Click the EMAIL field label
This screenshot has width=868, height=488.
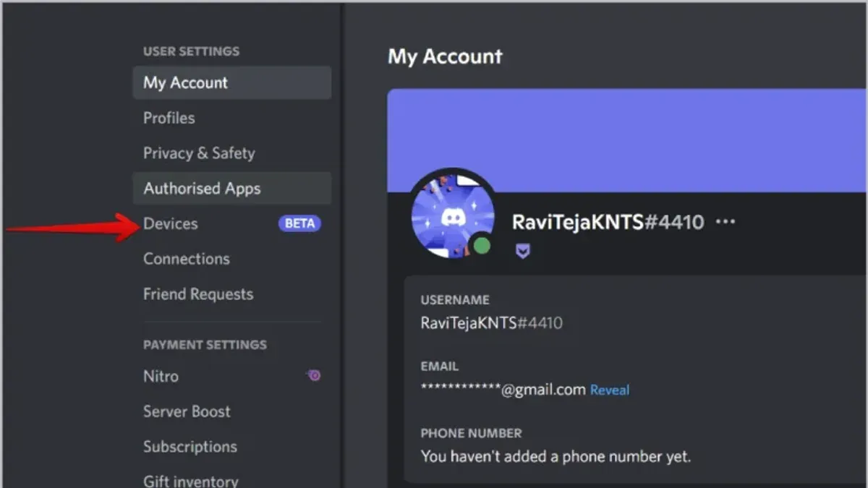(x=439, y=366)
